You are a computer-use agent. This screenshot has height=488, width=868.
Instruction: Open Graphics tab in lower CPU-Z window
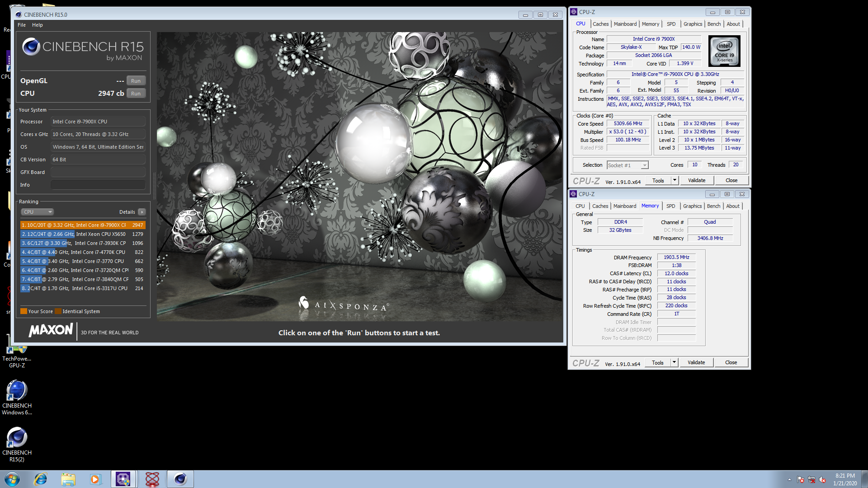[x=692, y=206]
